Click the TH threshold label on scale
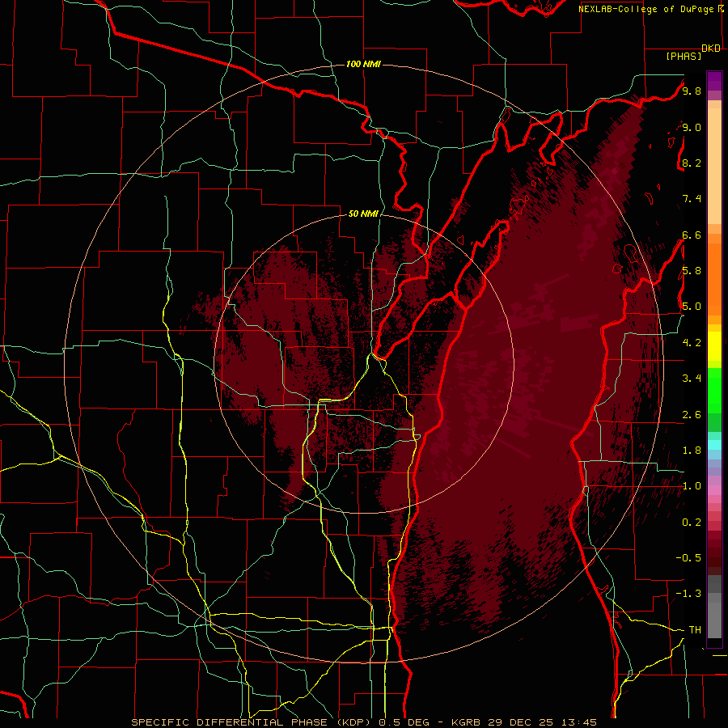Screen dimensions: 728x728 [x=695, y=630]
